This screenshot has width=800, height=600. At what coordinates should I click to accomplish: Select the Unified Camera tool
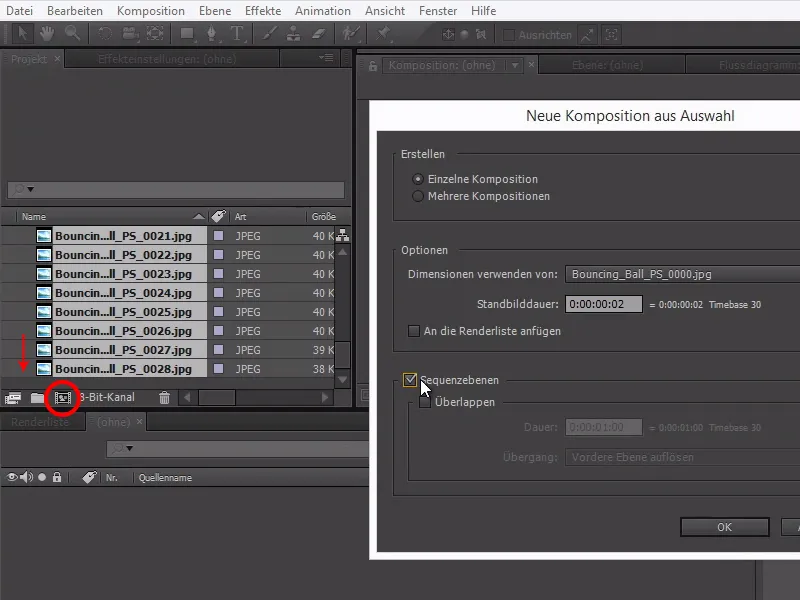click(130, 34)
